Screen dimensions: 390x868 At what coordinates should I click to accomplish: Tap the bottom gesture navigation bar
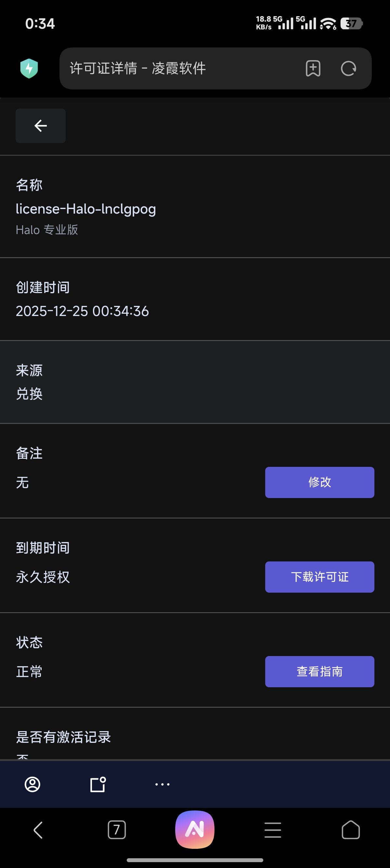[x=195, y=860]
